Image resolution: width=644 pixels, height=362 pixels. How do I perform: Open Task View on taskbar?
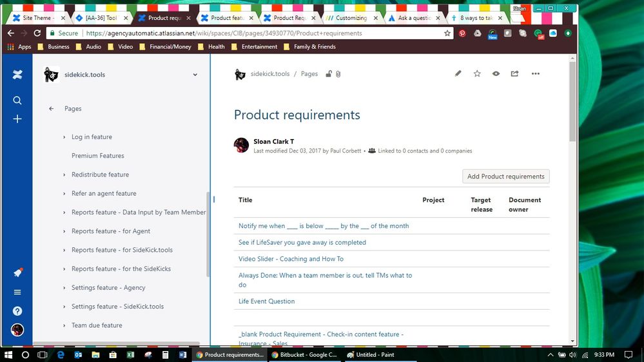point(43,355)
